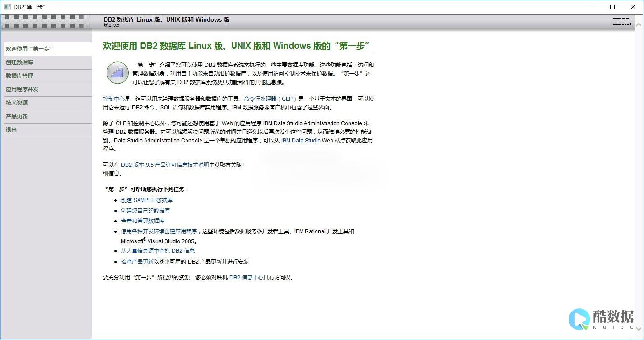This screenshot has height=340, width=644.
Task: Click 创建 SAMPLE 数据库 link
Action: click(147, 200)
